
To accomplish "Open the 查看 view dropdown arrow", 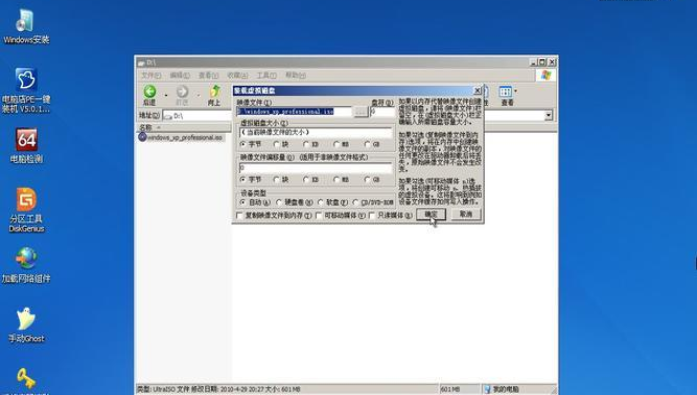I will (x=516, y=91).
